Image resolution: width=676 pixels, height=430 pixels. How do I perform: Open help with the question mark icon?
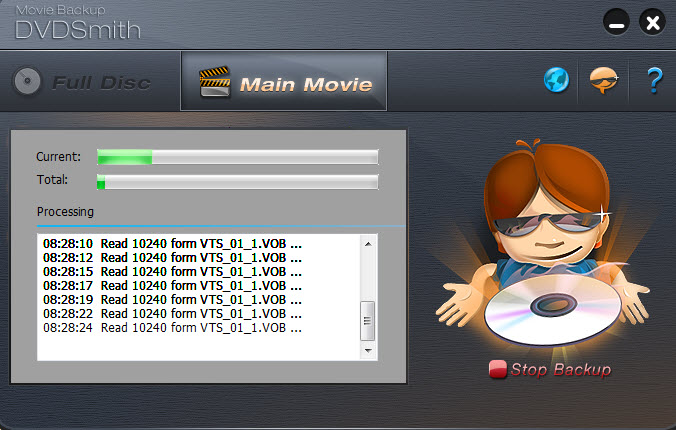pyautogui.click(x=654, y=81)
